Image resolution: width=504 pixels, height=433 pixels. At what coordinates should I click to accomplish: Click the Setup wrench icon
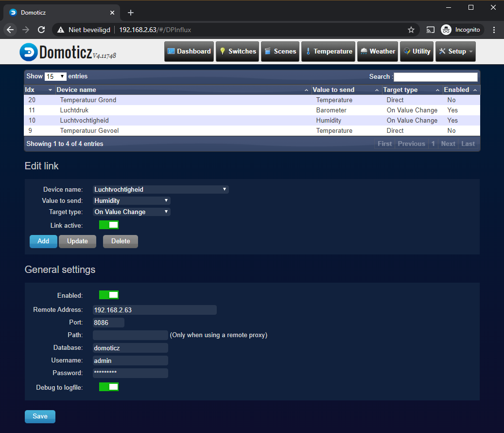(x=443, y=51)
